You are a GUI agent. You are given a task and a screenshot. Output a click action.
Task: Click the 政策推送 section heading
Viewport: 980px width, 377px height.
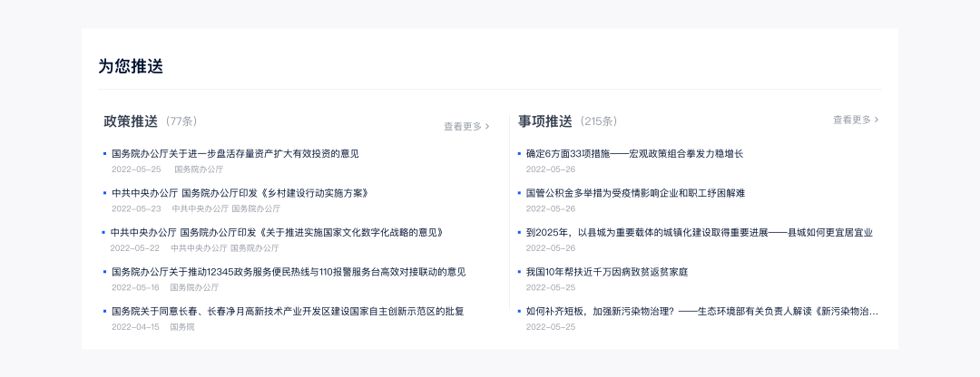click(x=131, y=121)
